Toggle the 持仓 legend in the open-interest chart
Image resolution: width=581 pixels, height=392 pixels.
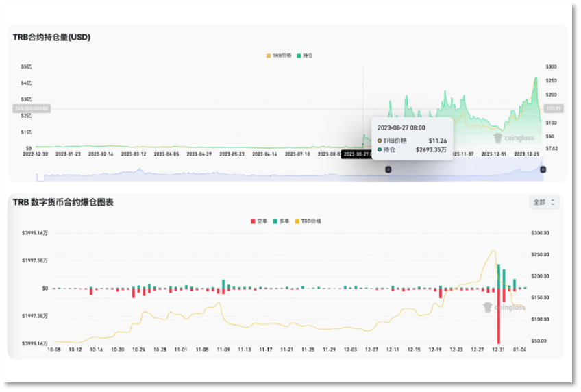tap(305, 56)
